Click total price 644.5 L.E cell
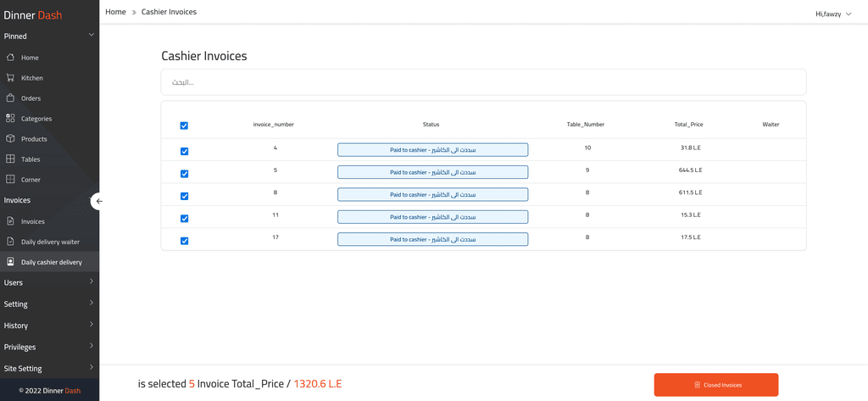This screenshot has width=868, height=401. 688,170
